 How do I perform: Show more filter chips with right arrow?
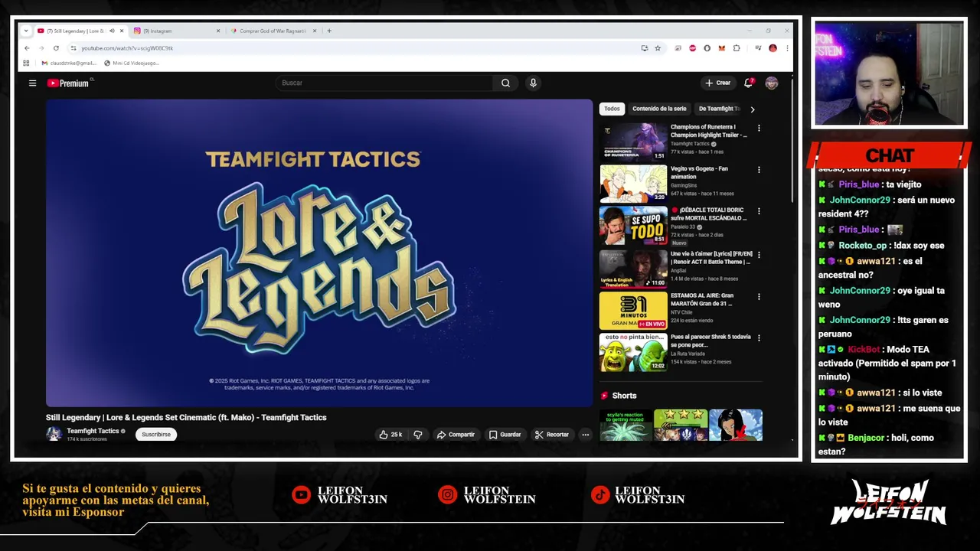[752, 109]
